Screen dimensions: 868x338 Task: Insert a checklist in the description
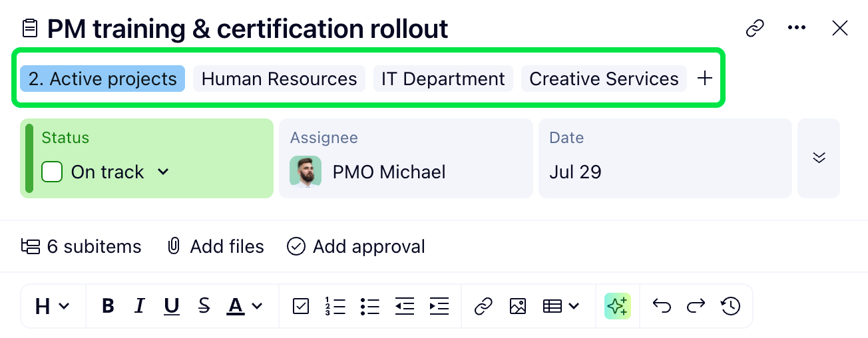click(x=301, y=306)
